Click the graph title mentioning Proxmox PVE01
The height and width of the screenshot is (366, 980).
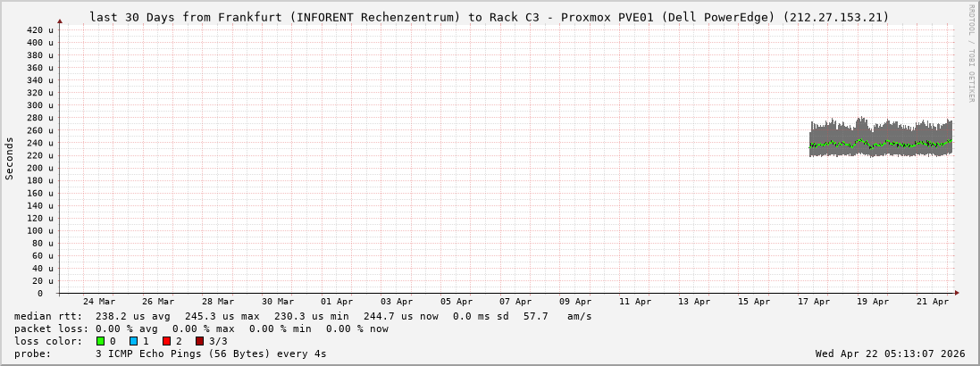point(489,17)
